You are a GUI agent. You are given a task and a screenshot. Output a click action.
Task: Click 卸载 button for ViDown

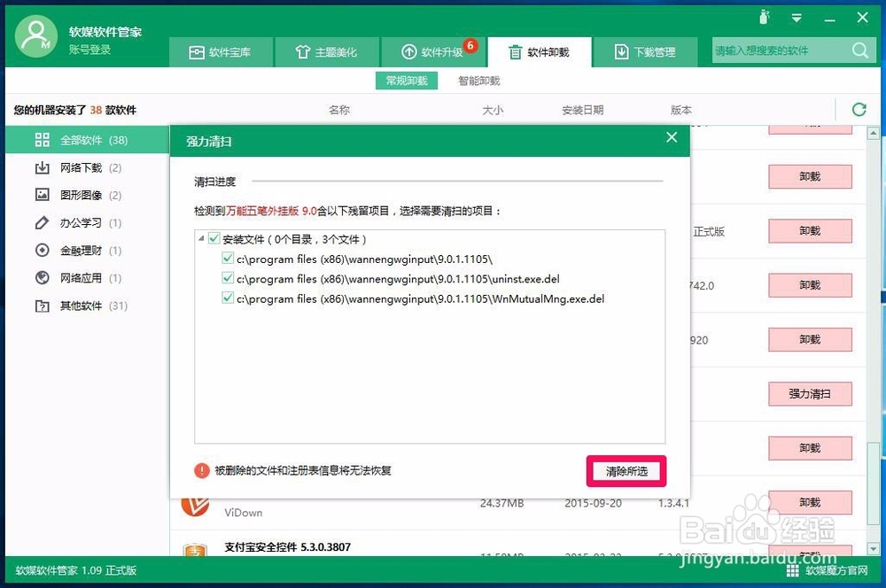click(810, 502)
